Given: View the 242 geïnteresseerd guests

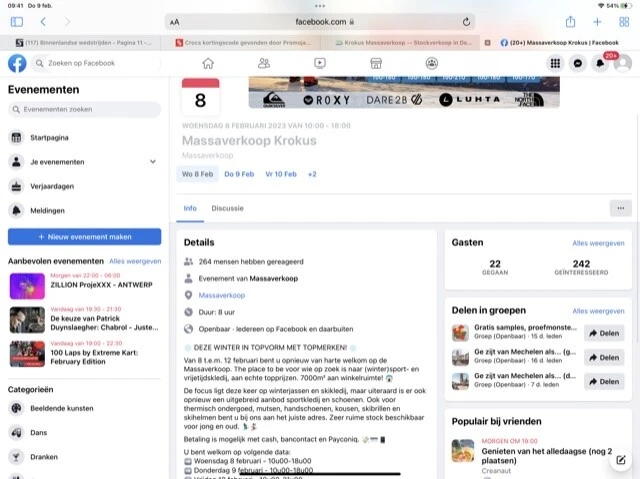Looking at the screenshot, I should coord(581,267).
